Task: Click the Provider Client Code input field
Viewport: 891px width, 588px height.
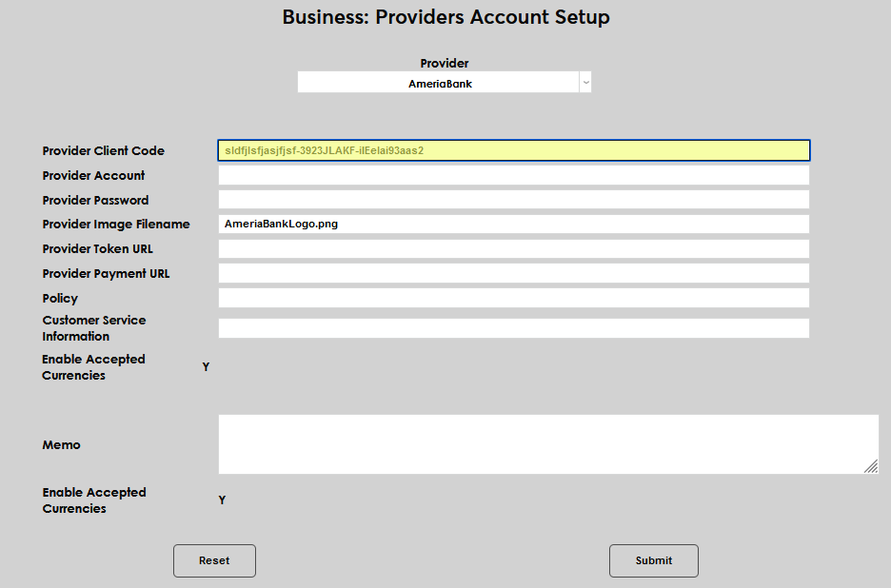Action: click(x=513, y=150)
